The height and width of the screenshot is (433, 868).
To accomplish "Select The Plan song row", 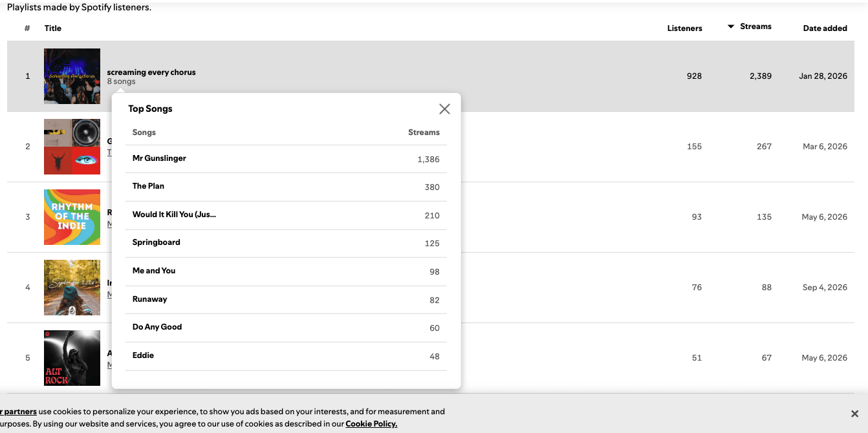I will (286, 187).
